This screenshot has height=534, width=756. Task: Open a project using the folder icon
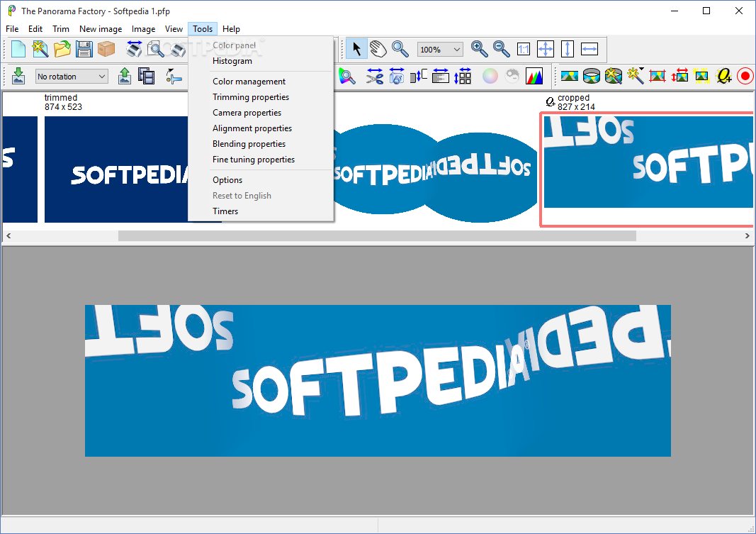(62, 49)
